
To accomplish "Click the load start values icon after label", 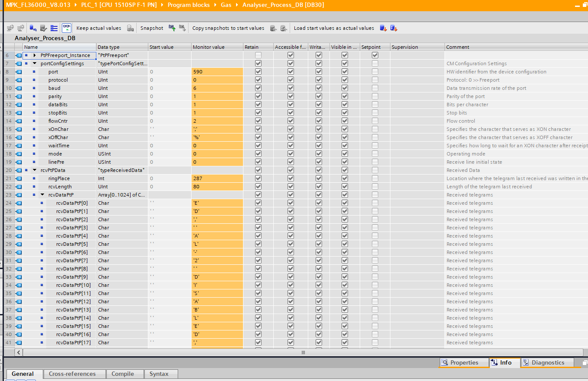I will coord(383,28).
